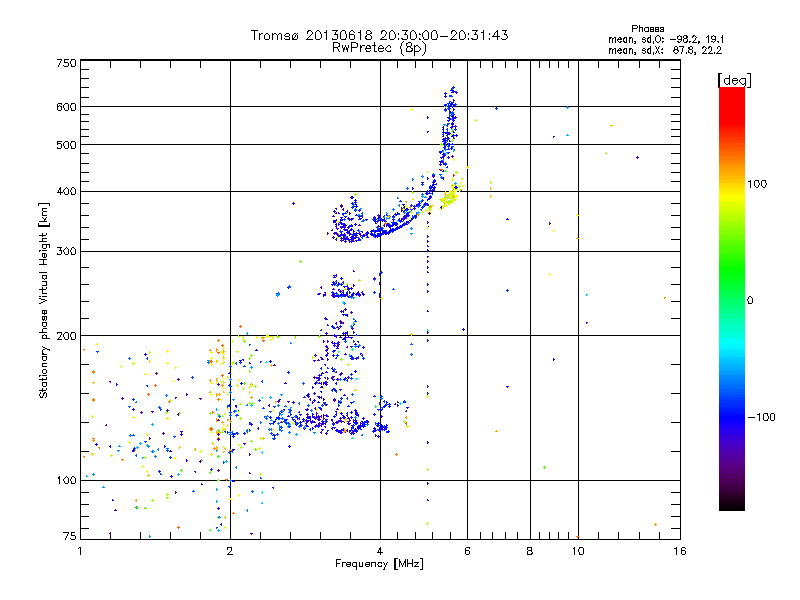Click the 'Phases' header label
Viewport: 800px width, 600px height.
click(x=647, y=29)
